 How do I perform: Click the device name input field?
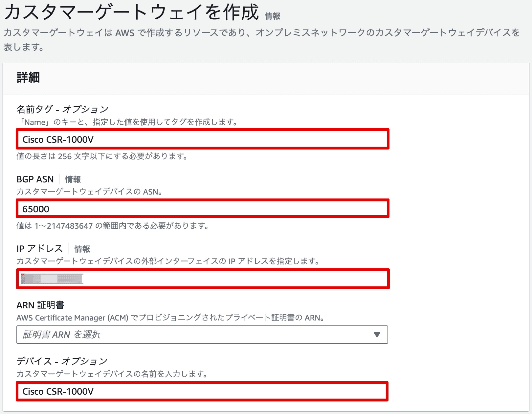[x=202, y=391]
